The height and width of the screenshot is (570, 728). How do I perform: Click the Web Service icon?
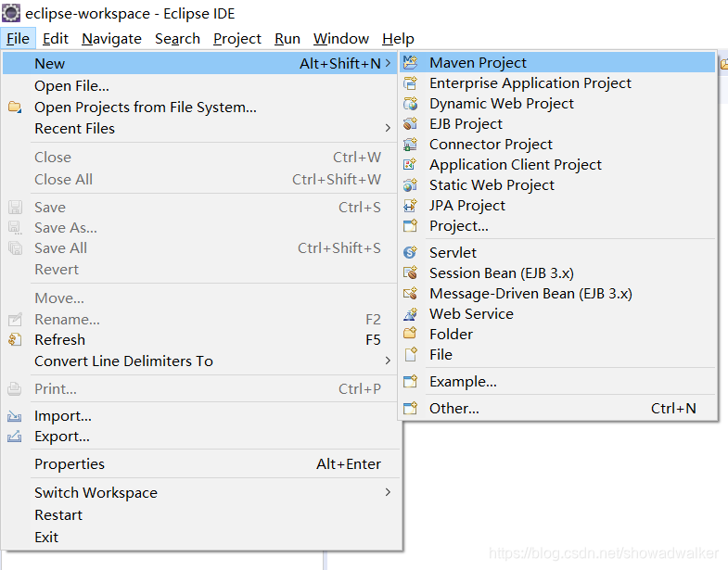pos(411,314)
